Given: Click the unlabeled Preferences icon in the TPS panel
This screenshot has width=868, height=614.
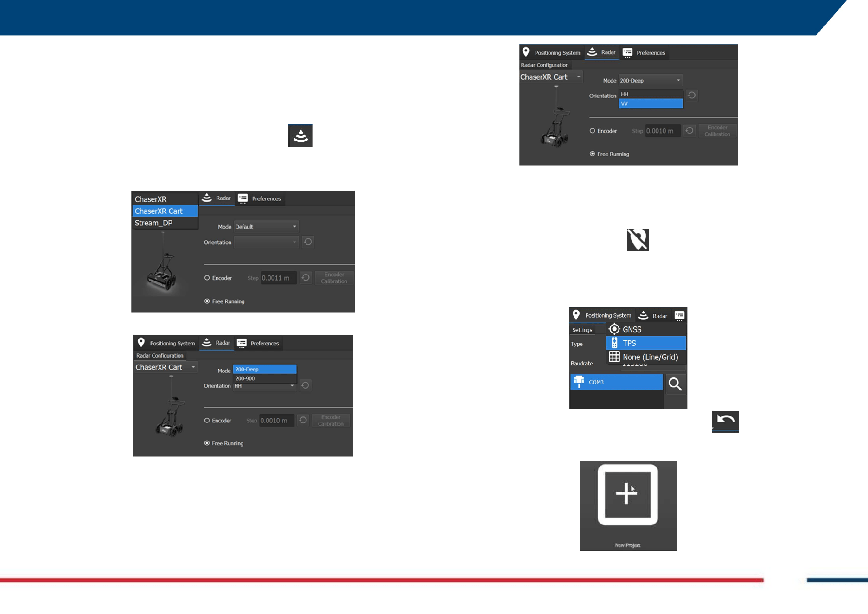Looking at the screenshot, I should [x=679, y=315].
